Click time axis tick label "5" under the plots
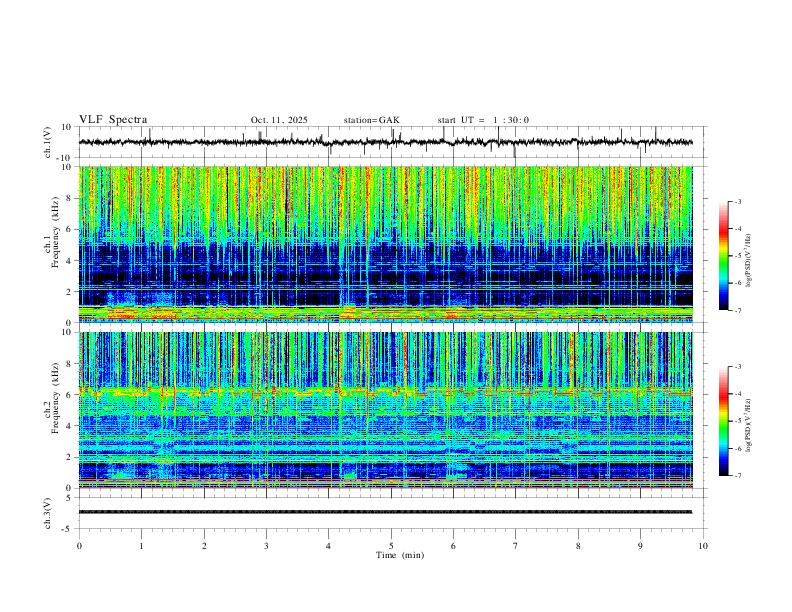This screenshot has width=792, height=612. [391, 546]
